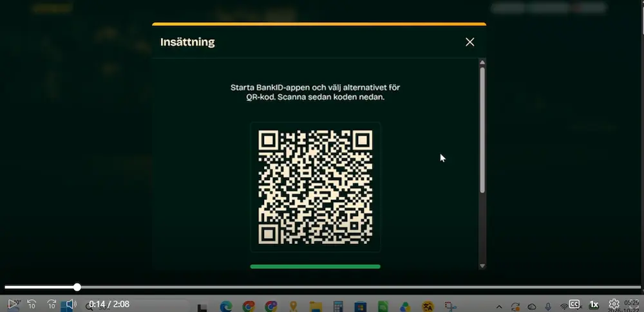Seek using the video progress bar handle
644x312 pixels.
click(x=77, y=287)
